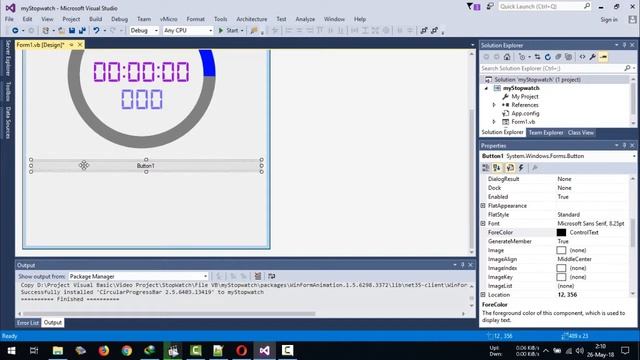
Task: Open the Project menu
Action: point(71,19)
